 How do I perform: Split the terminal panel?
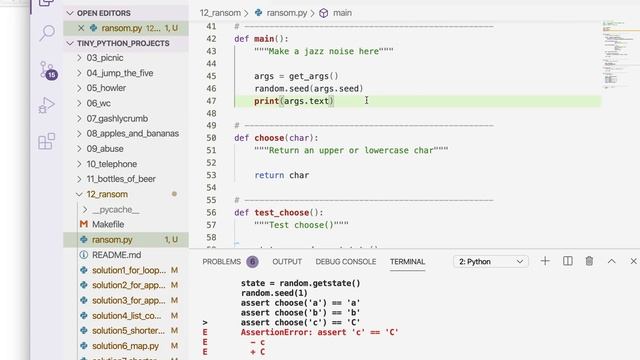click(x=567, y=261)
